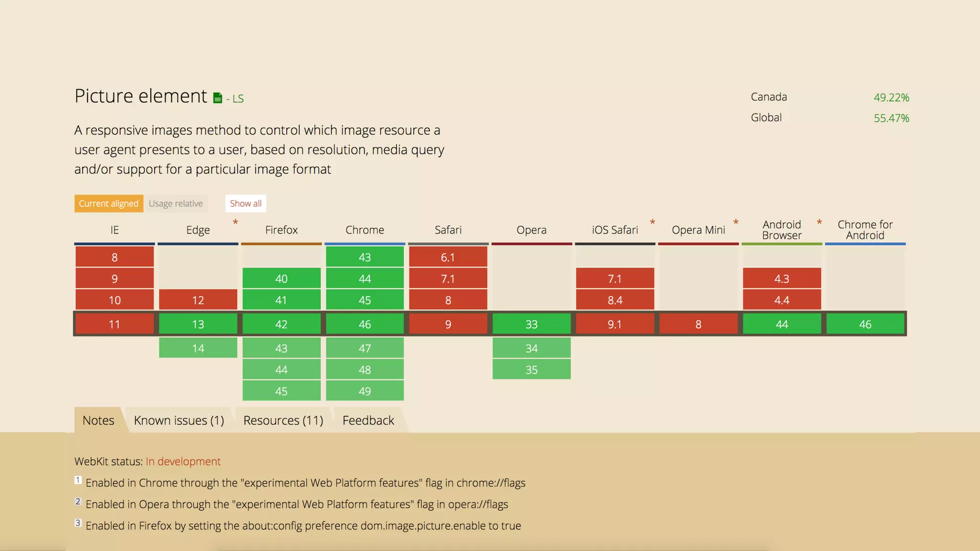
Task: Select the IE 11 red cell
Action: (114, 324)
